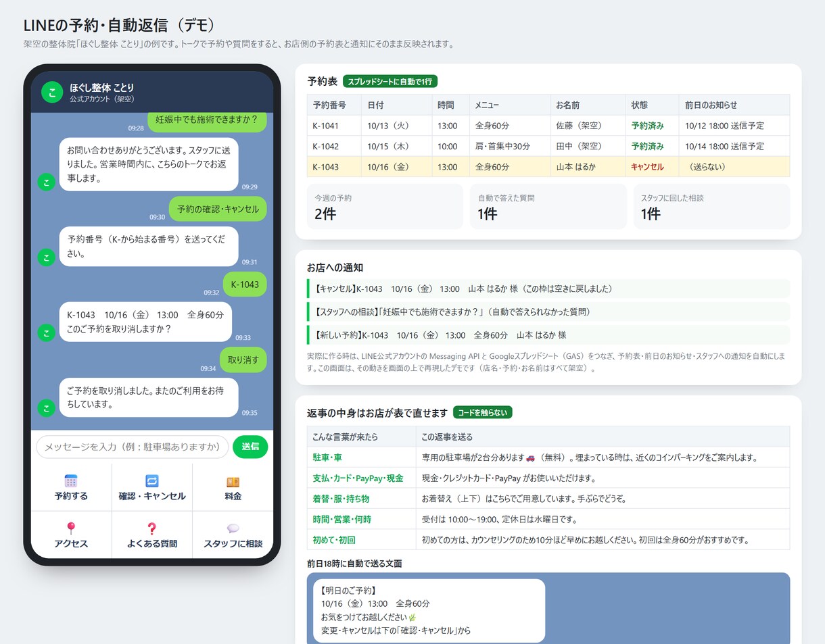This screenshot has width=825, height=644.
Task: Click the 【キャンセル】K-1043 notification row
Action: (548, 289)
